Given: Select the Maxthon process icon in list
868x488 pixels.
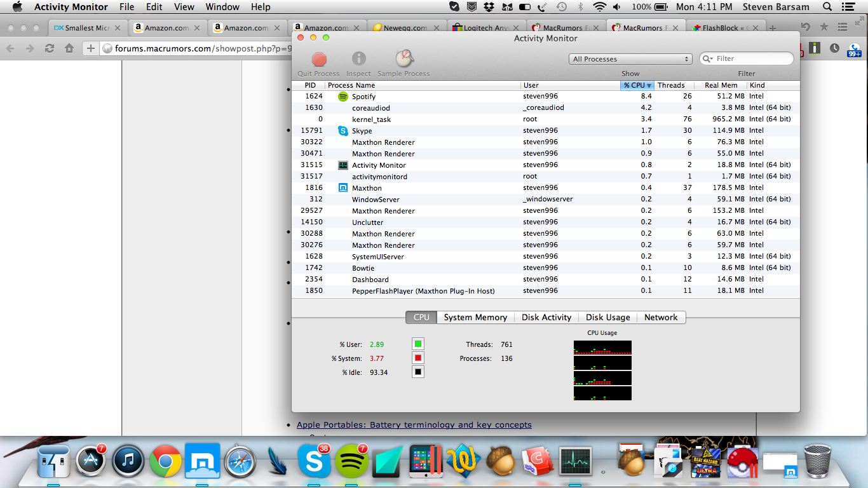Looking at the screenshot, I should click(343, 188).
